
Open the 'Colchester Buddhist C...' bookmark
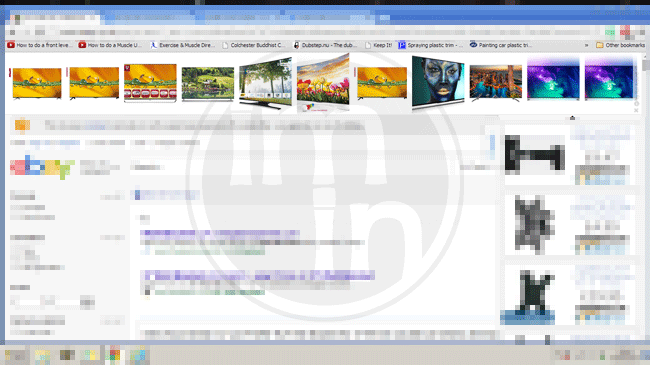[x=254, y=45]
